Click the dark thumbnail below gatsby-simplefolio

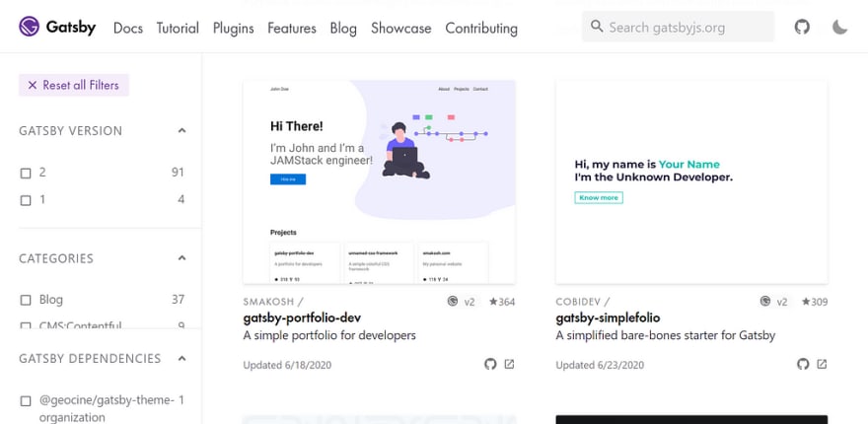tap(692, 420)
